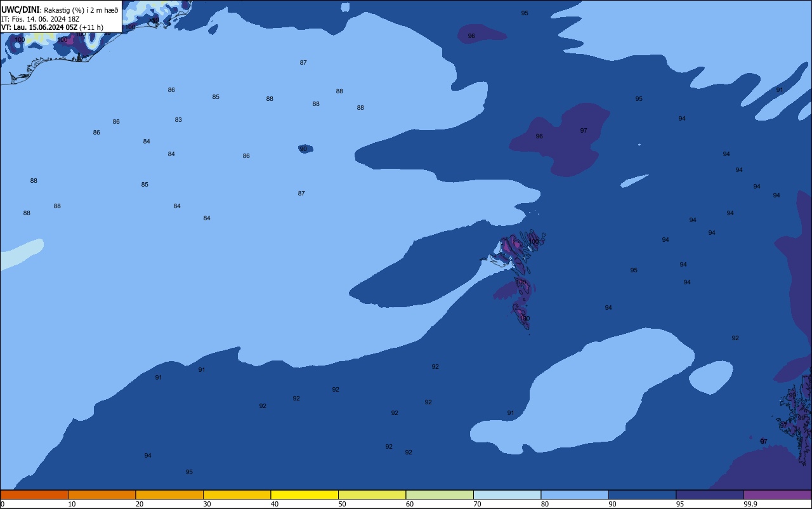
Task: Click the title 'UWC/DINI: Rakastig (%) í 2 m hæð'
Action: [x=60, y=10]
